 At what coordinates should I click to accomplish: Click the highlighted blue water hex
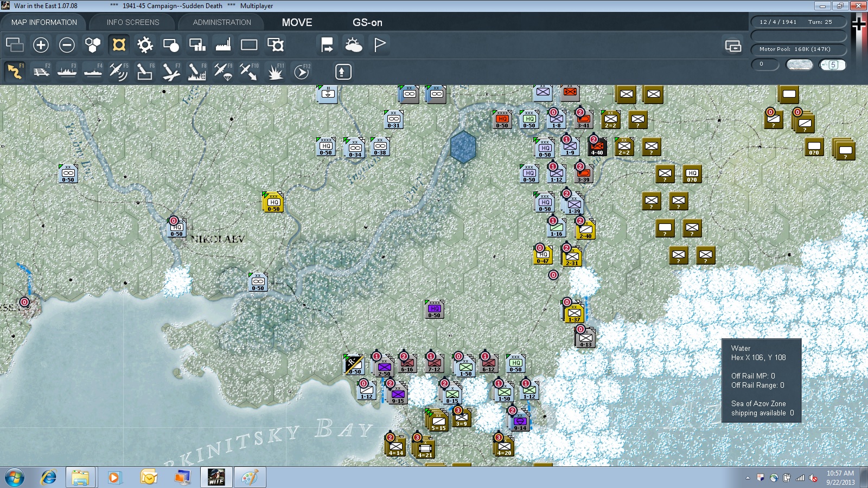[x=463, y=146]
